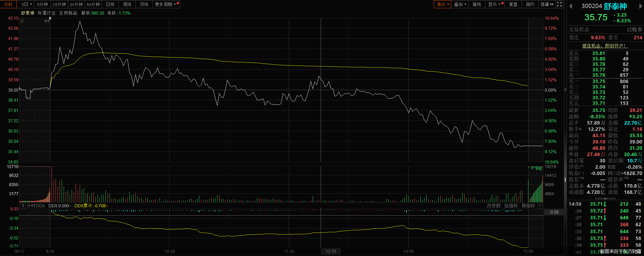Expand the 显示 display options dropdown
The height and width of the screenshot is (256, 644).
pos(495,4)
